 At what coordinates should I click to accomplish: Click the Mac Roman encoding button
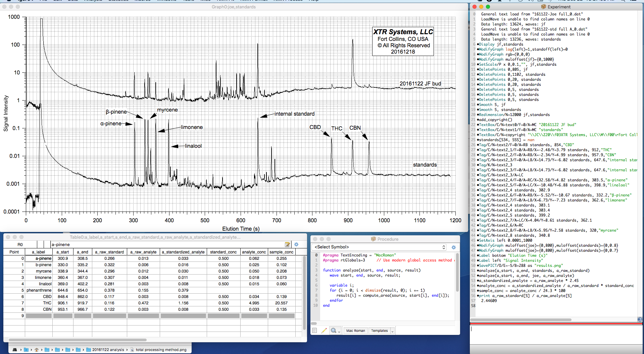tap(355, 331)
